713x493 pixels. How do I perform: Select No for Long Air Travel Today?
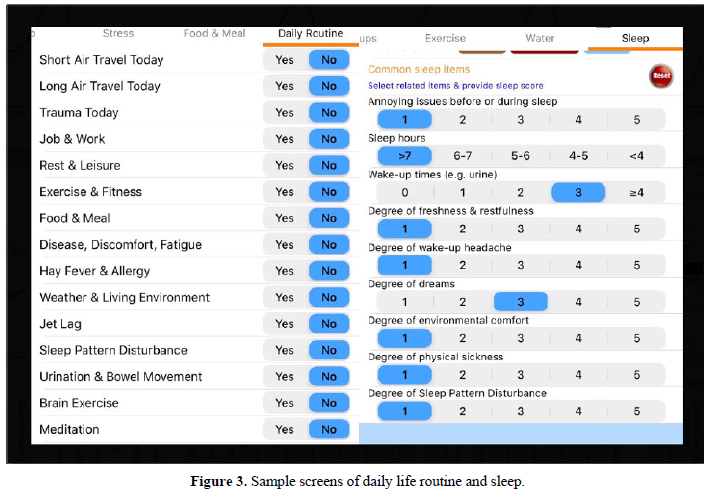(329, 86)
